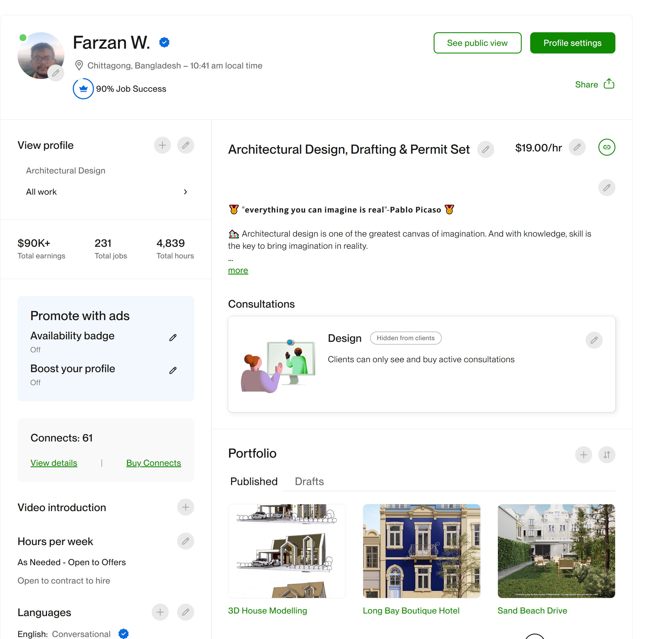This screenshot has height=639, width=672.
Task: Reorder portfolio items with sort icon
Action: tap(607, 455)
